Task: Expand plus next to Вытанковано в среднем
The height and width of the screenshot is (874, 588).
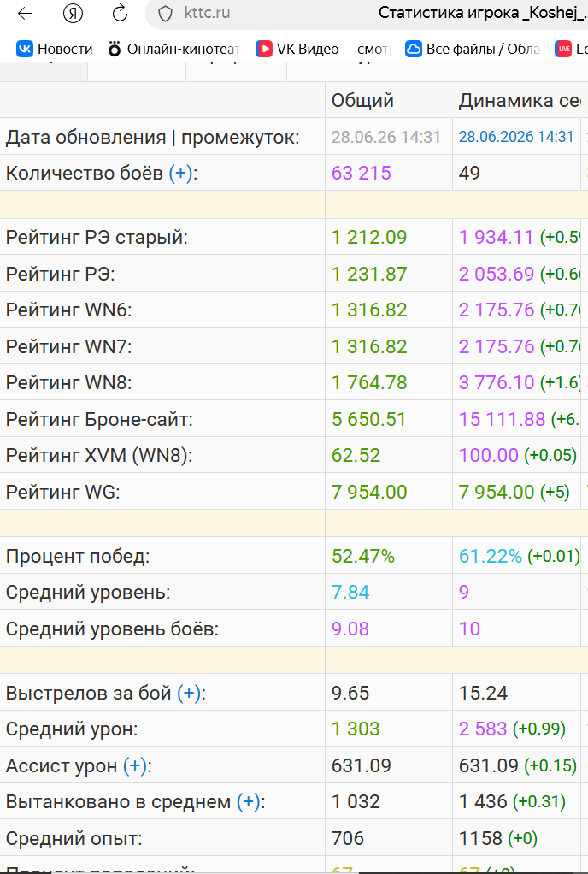Action: click(249, 802)
